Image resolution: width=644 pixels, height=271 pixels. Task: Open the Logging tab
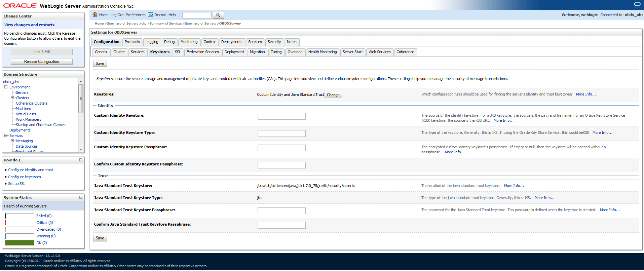[152, 42]
